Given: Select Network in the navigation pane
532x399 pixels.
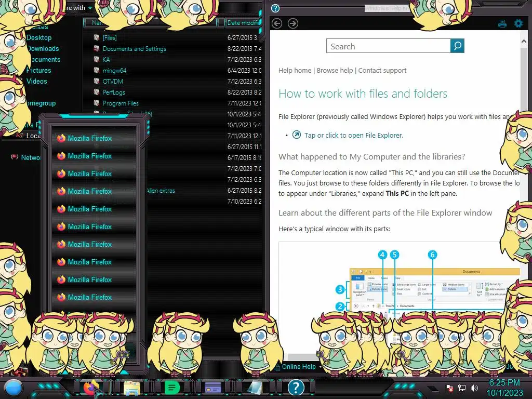Looking at the screenshot, I should [31, 157].
